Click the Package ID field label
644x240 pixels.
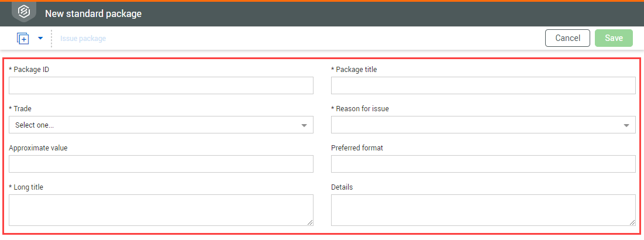click(31, 70)
